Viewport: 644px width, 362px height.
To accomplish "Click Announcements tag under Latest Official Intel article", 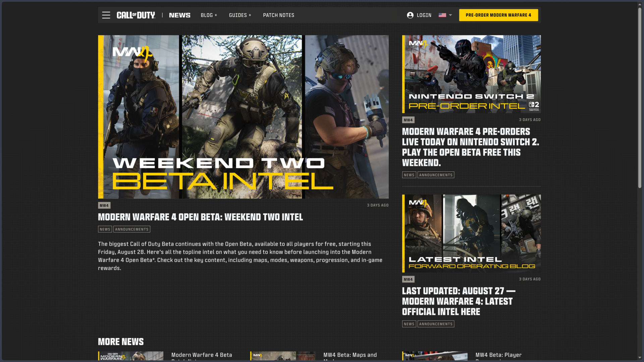I will pos(436,324).
